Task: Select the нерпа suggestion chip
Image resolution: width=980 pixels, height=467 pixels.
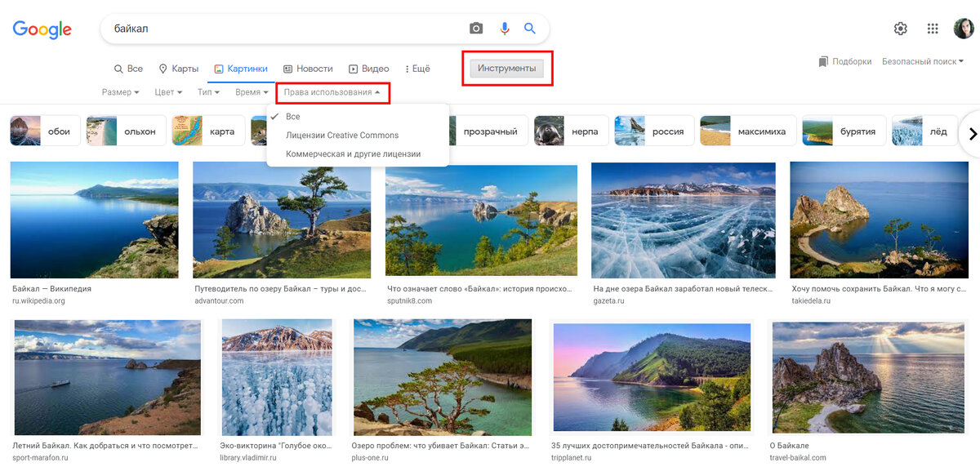Action: (x=572, y=131)
